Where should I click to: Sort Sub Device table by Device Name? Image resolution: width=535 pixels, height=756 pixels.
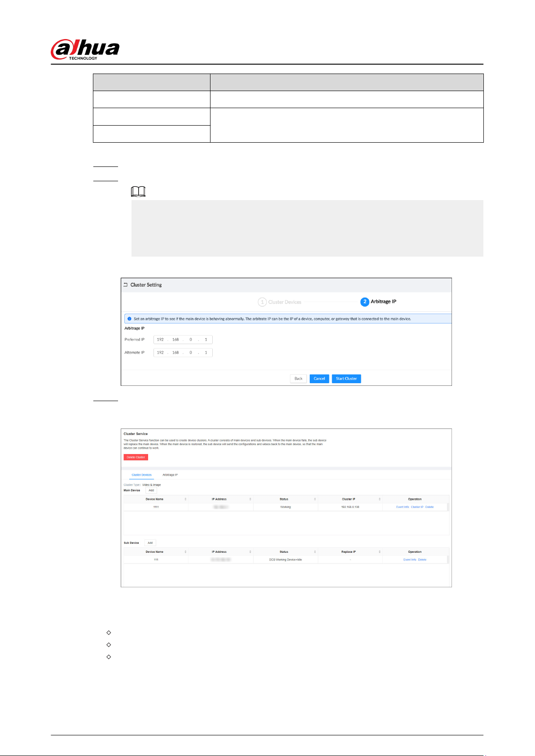point(185,552)
